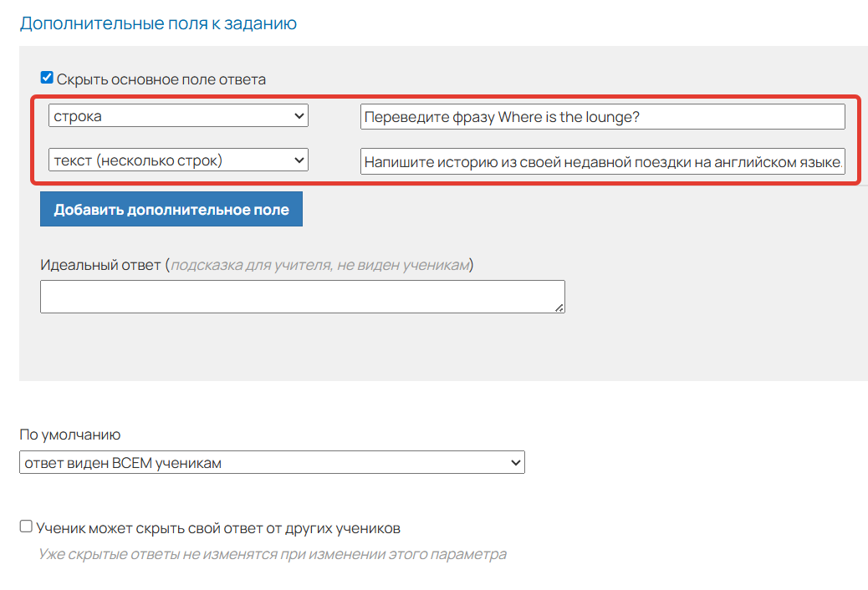
Task: Click the "Дополнительные поля к заданию" heading
Action: click(x=158, y=23)
